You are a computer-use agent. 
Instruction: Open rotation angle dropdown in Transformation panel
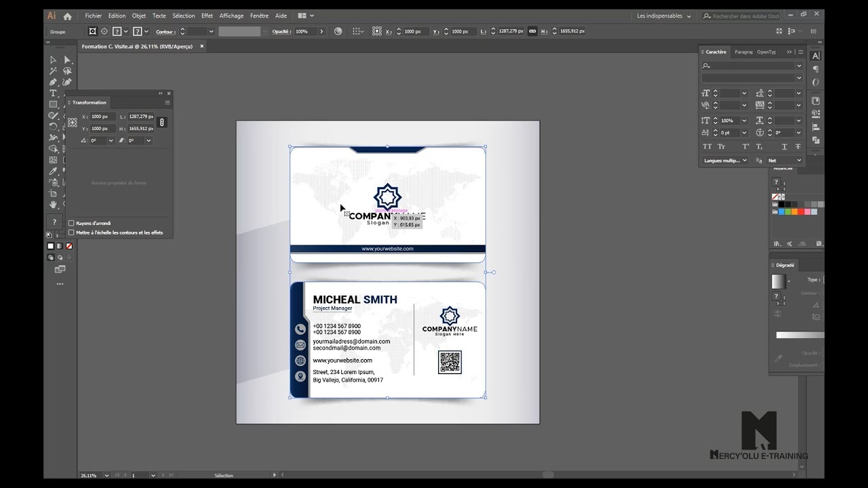pyautogui.click(x=111, y=140)
